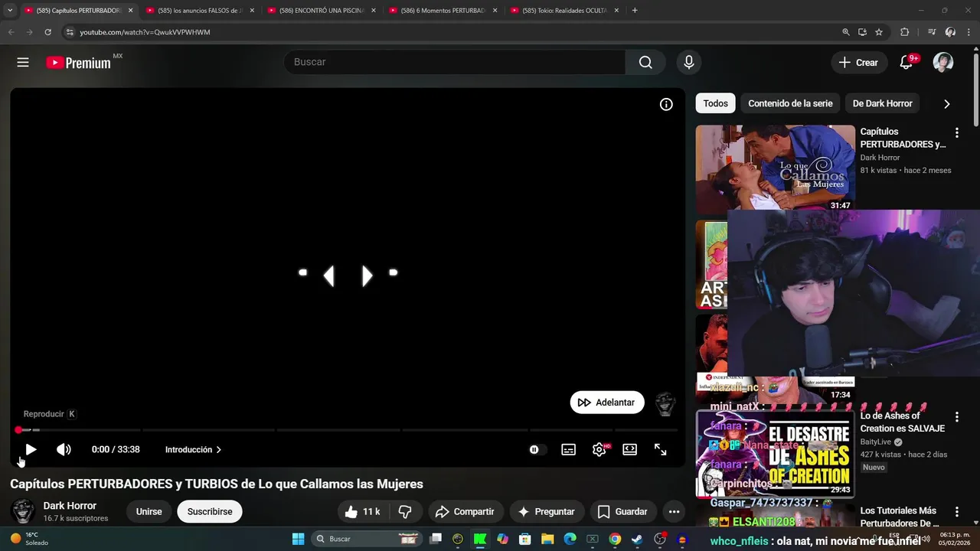Open a new browser tab
The width and height of the screenshot is (980, 551).
(x=635, y=11)
